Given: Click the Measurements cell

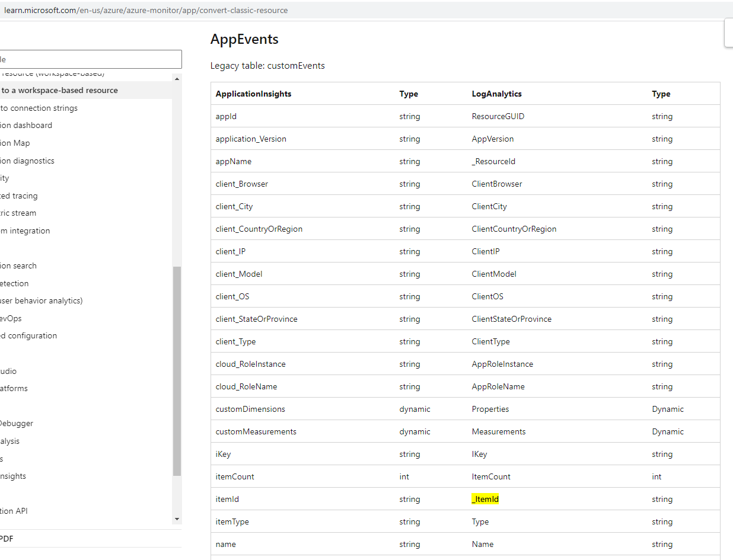Looking at the screenshot, I should point(499,431).
